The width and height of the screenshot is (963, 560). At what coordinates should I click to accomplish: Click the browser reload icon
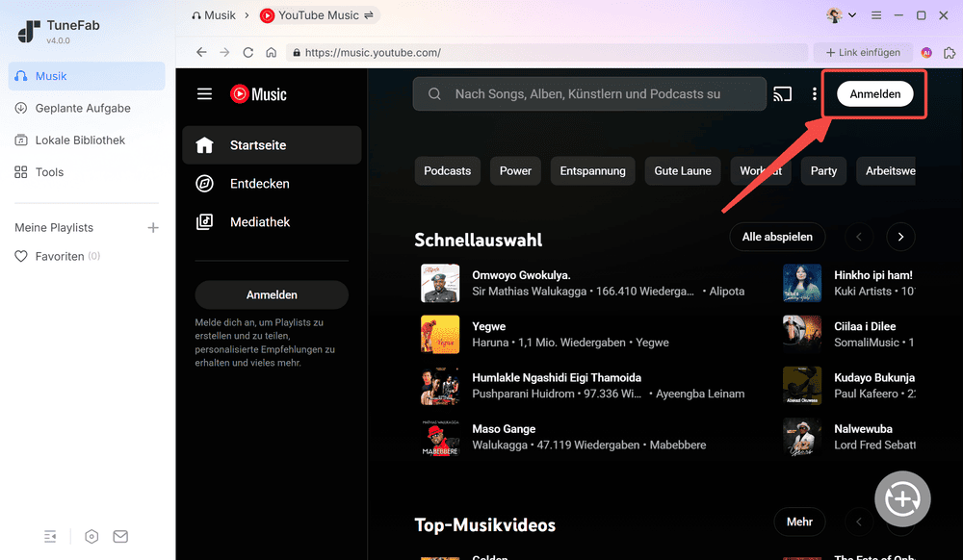click(248, 53)
